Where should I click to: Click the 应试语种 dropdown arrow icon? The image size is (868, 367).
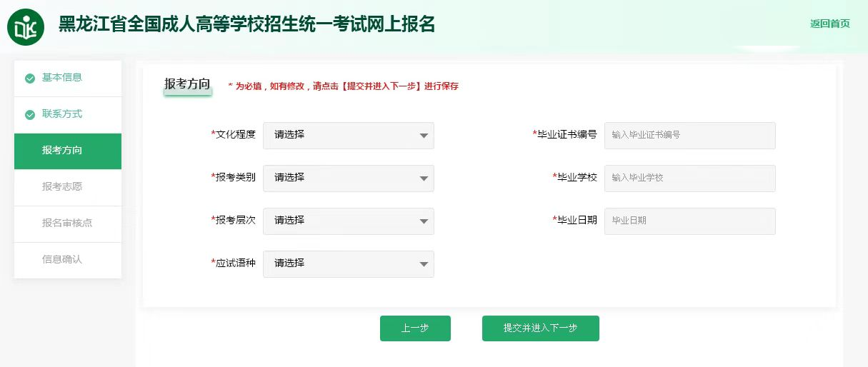pos(424,264)
